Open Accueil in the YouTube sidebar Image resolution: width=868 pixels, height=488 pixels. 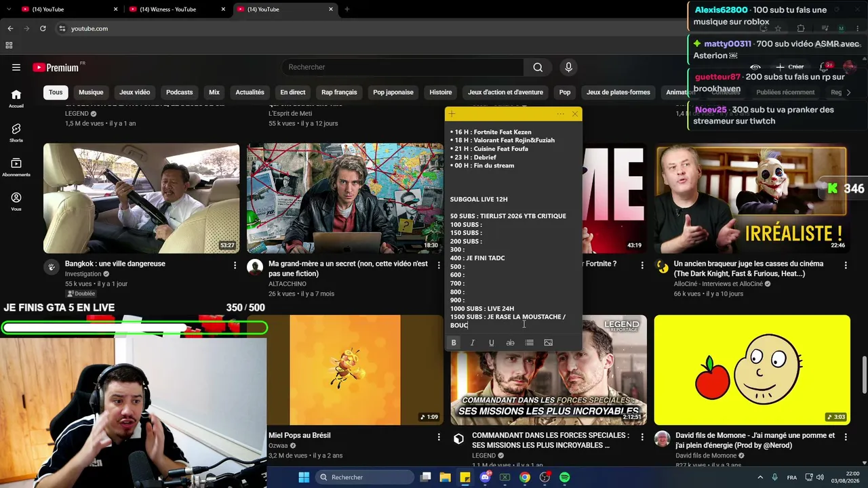point(16,99)
